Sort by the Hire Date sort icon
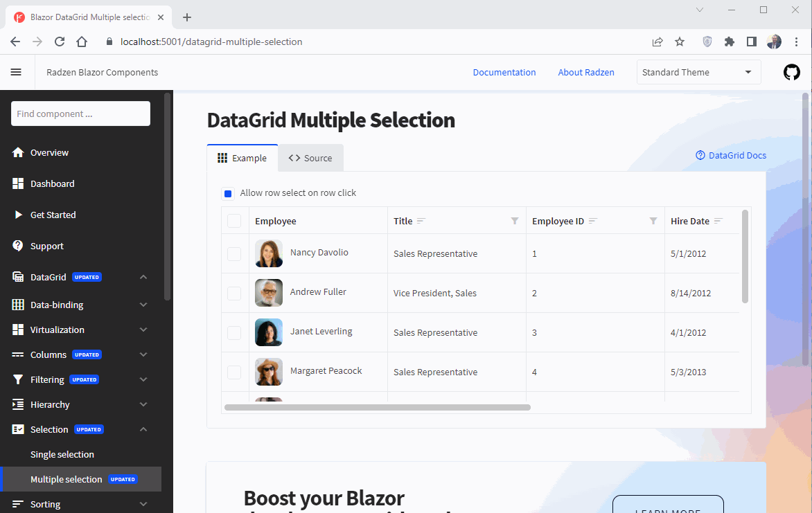 [x=718, y=221]
